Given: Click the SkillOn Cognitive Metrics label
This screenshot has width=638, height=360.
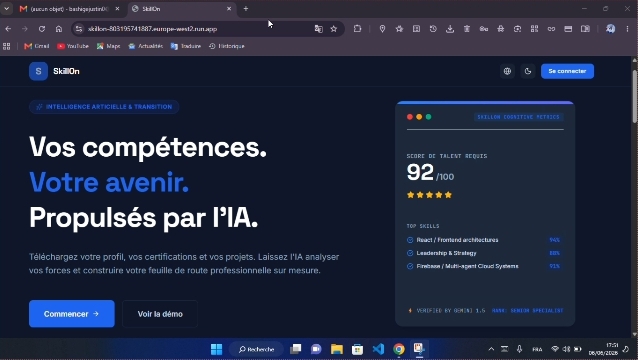Looking at the screenshot, I should 518,117.
